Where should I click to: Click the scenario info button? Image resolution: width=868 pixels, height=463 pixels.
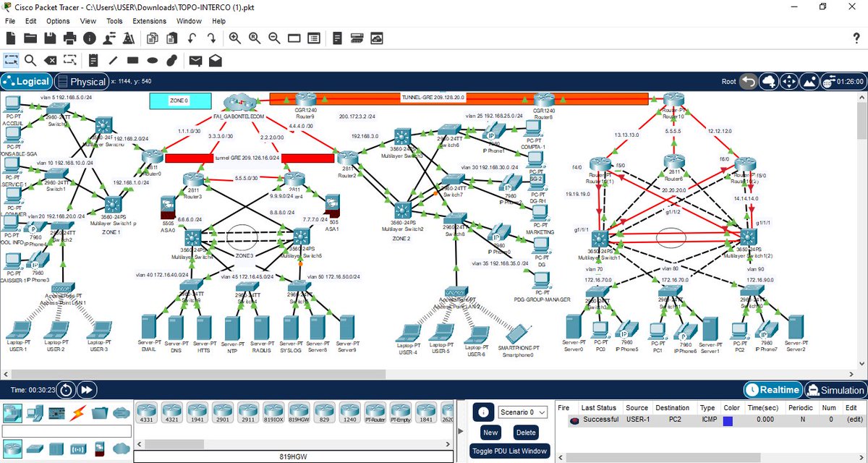tap(482, 412)
